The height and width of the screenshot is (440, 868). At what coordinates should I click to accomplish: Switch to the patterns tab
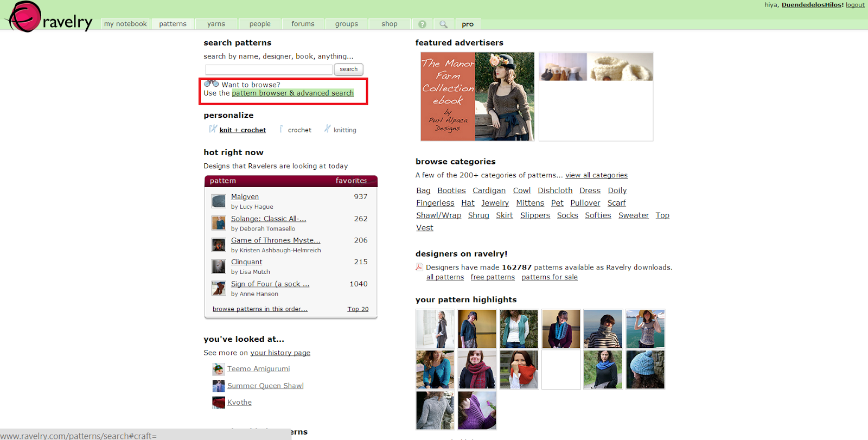point(173,24)
